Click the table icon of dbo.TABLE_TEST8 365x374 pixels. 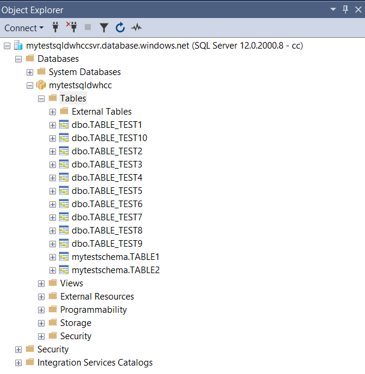pyautogui.click(x=64, y=230)
